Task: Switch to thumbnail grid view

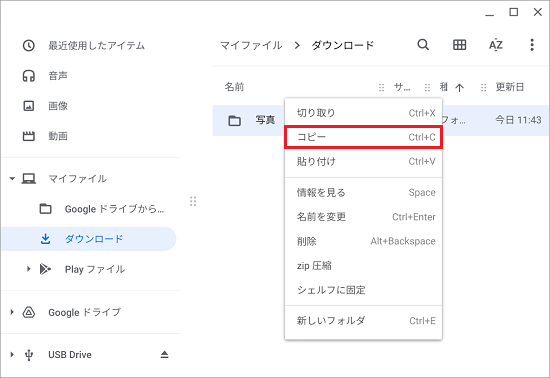Action: coord(459,45)
